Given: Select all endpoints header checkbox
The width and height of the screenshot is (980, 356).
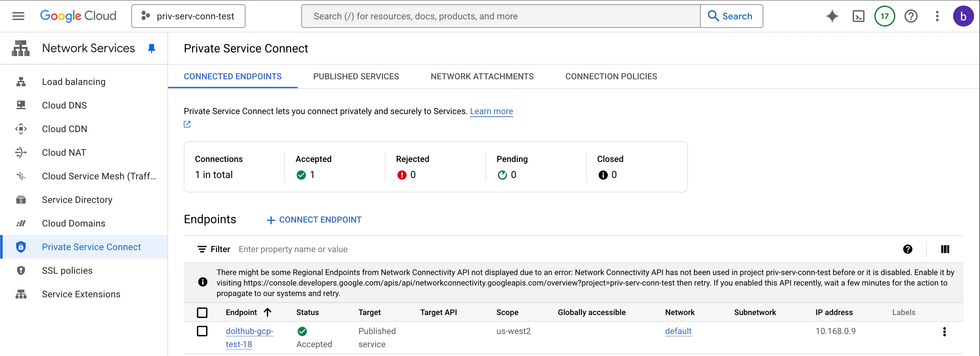Looking at the screenshot, I should [202, 312].
